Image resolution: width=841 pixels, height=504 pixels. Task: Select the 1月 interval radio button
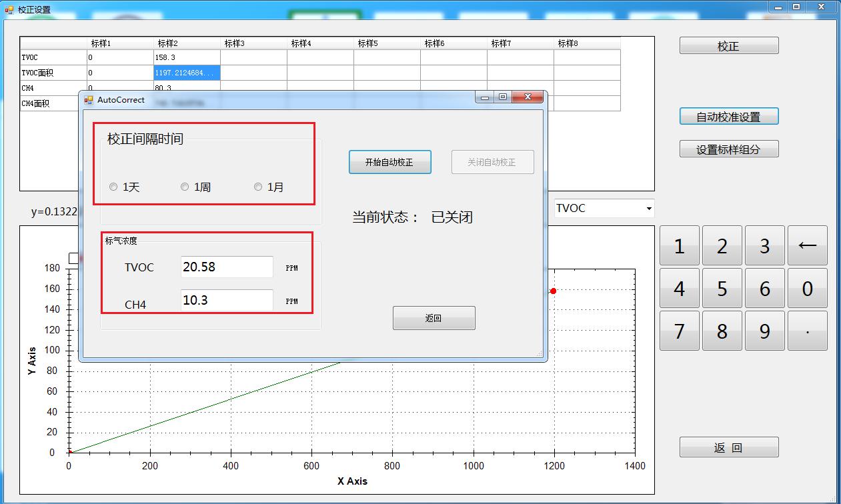pos(258,187)
